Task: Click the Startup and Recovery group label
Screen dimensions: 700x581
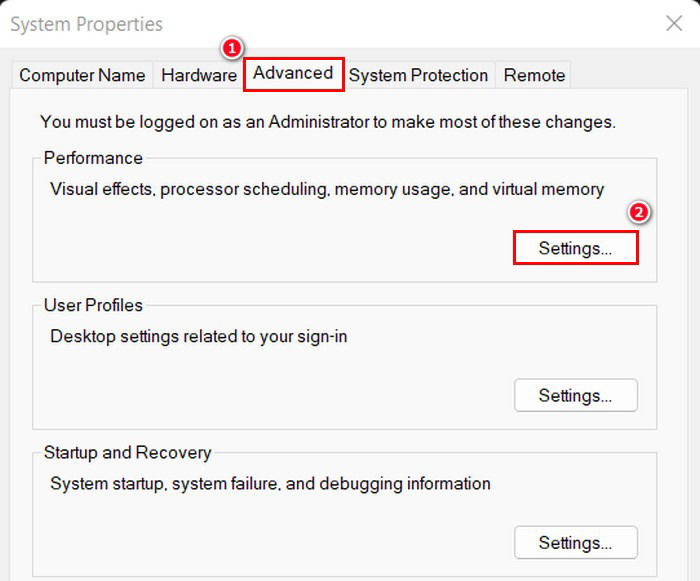Action: coord(127,453)
